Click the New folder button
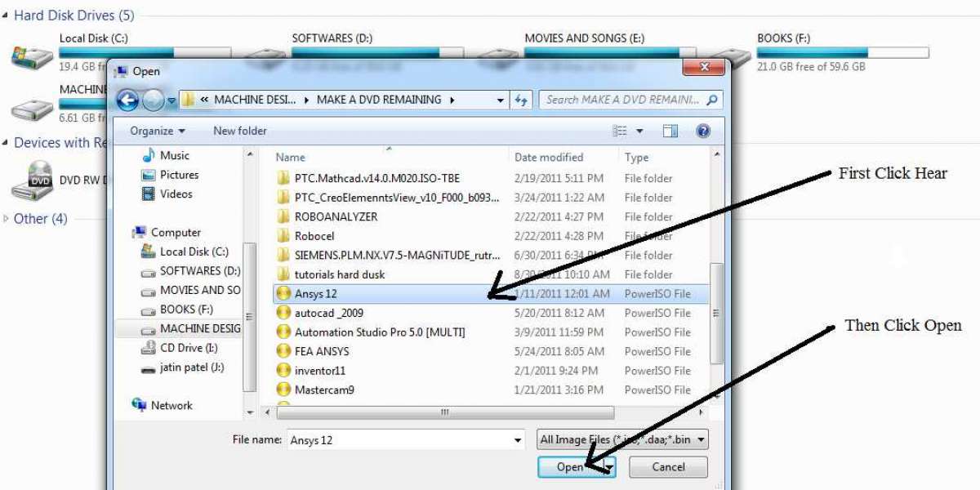980x490 pixels. coord(239,131)
